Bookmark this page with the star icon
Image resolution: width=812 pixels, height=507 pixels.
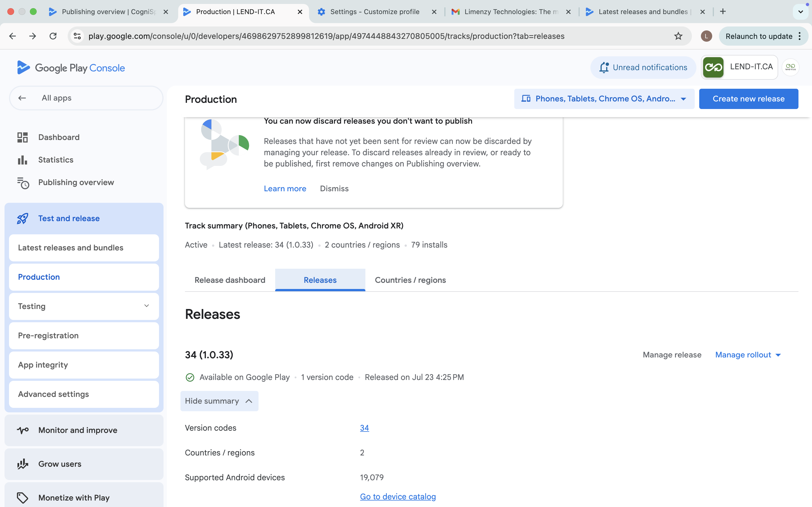[678, 36]
